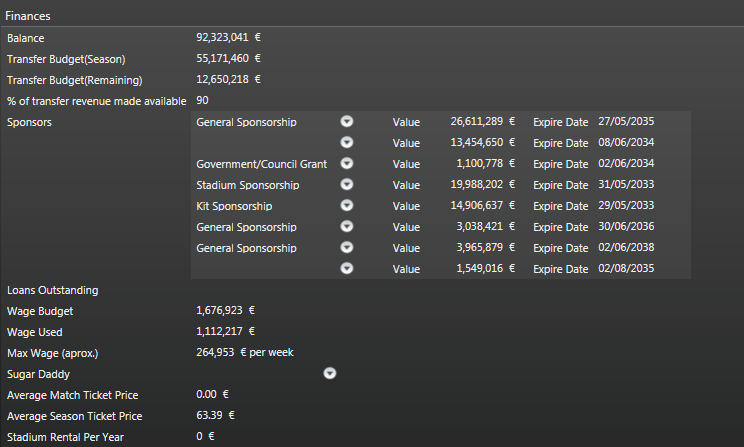Click the Transfer Budget(Season) label

click(x=66, y=59)
